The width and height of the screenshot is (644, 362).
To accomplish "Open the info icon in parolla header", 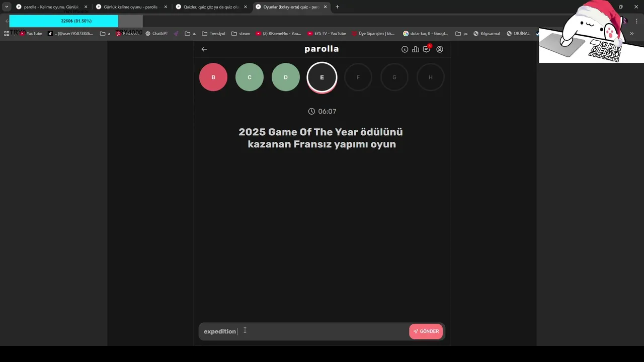I will (405, 49).
